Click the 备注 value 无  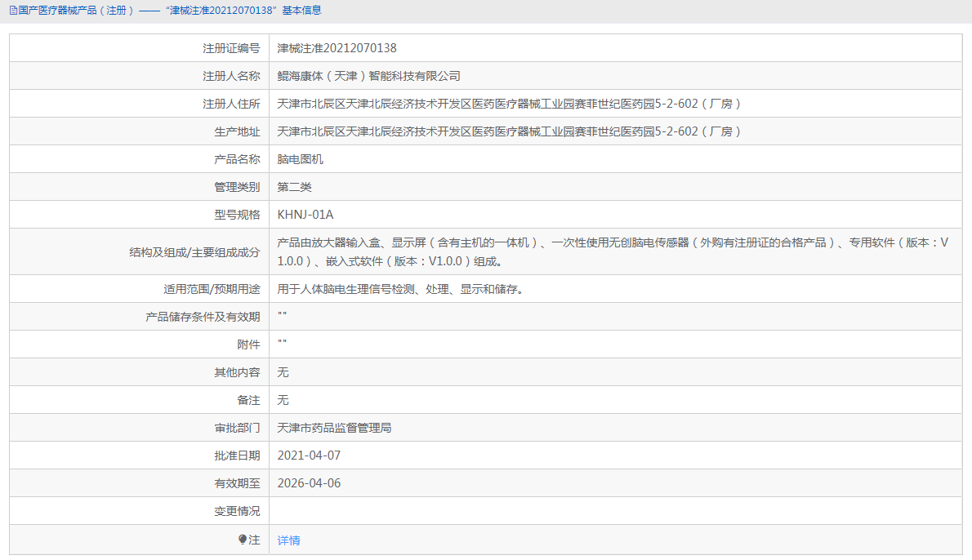point(281,400)
